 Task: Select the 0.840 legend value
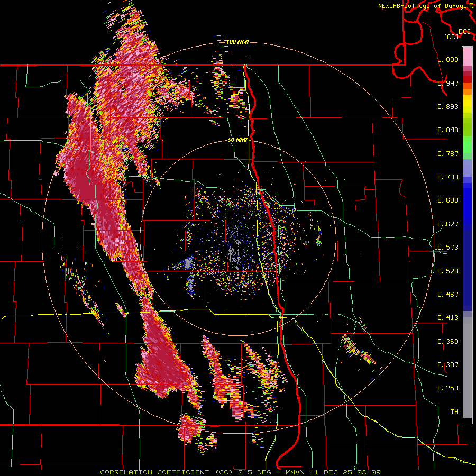(448, 130)
